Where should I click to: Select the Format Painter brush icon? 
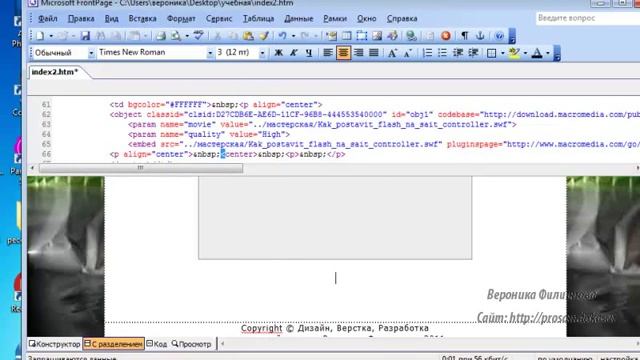click(264, 36)
